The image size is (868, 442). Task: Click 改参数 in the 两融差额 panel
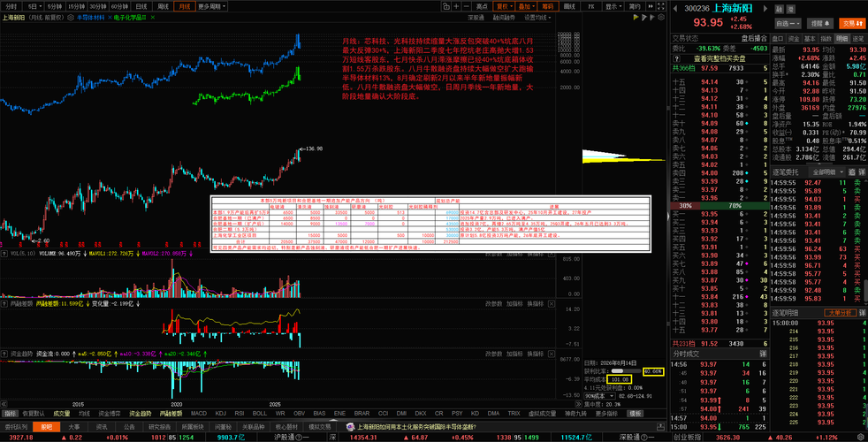493,303
